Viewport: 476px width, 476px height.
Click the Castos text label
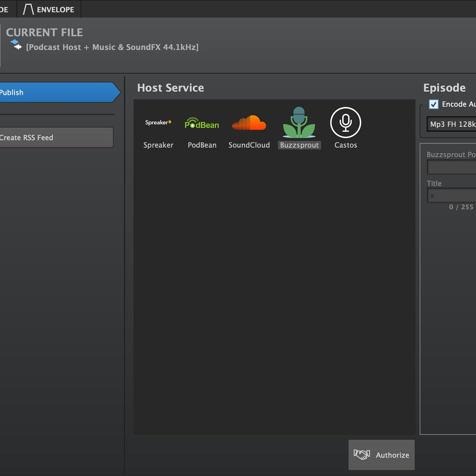click(345, 145)
